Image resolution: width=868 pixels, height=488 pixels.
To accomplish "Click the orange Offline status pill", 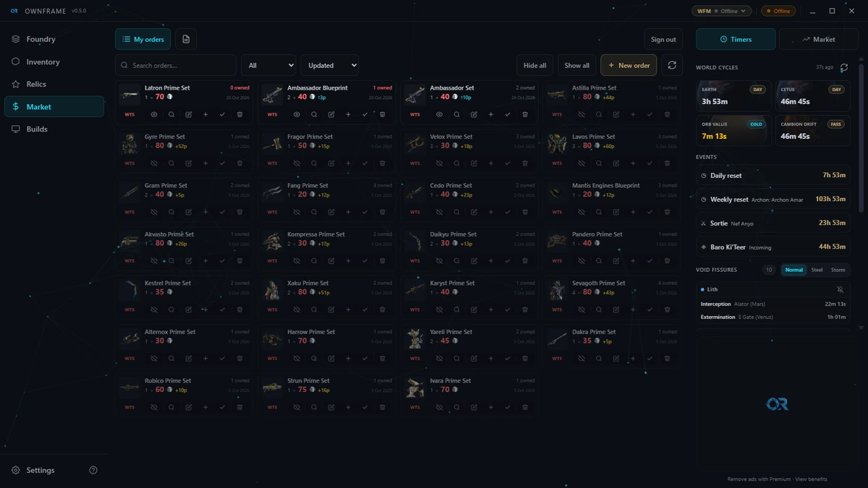I will (x=778, y=11).
